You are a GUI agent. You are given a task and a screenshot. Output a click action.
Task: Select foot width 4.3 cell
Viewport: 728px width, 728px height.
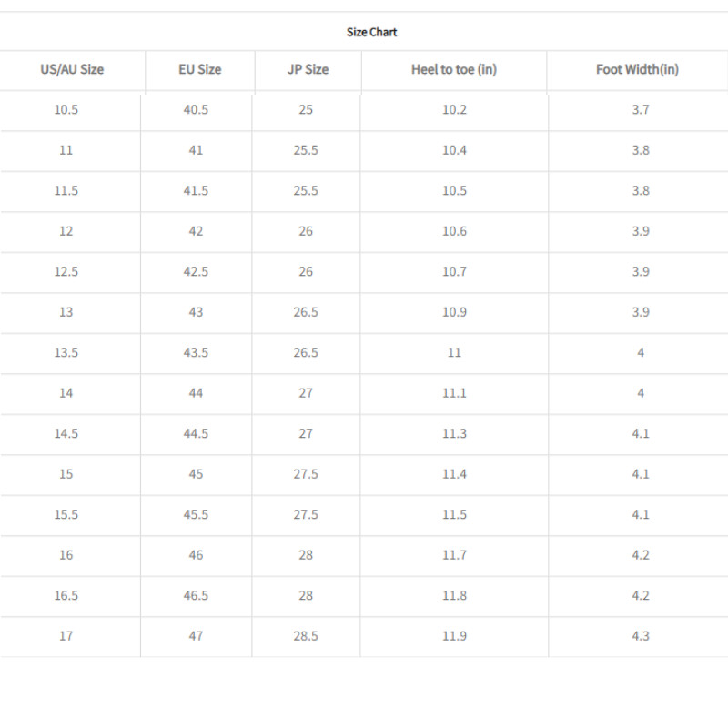coord(641,635)
